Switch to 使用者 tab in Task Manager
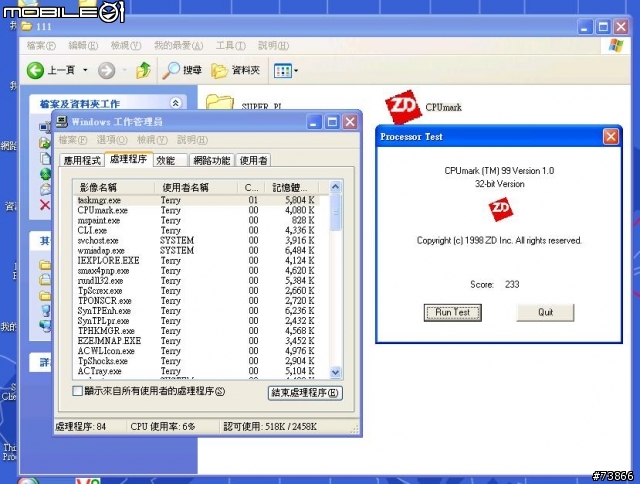The height and width of the screenshot is (484, 640). pos(253,160)
